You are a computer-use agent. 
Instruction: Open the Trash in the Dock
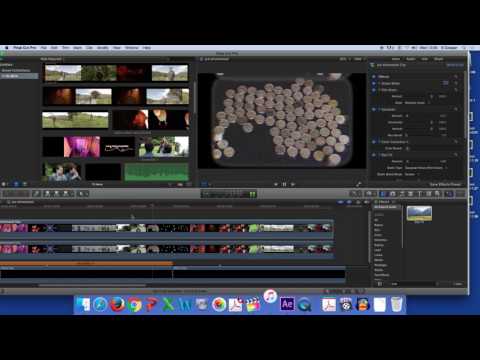coord(397,304)
